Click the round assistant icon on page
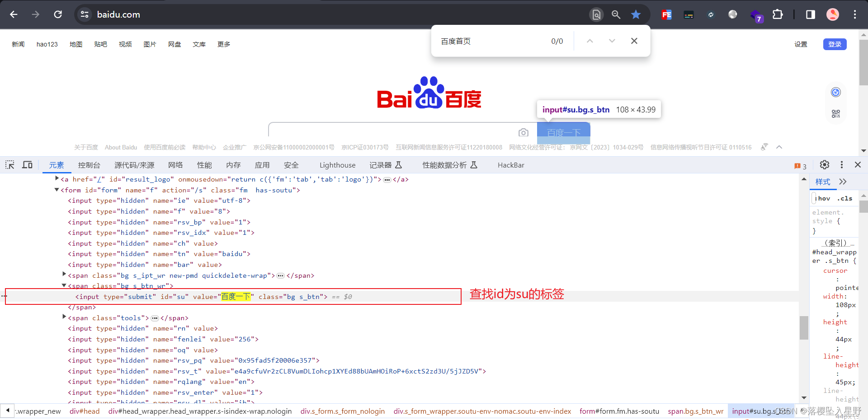Screen dimensions: 868x420 (x=836, y=92)
